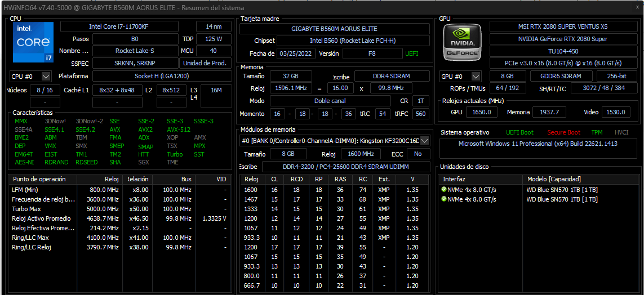Click the GPU clock 1650.0 field
Screen dimensions: 644x295
[x=482, y=112]
